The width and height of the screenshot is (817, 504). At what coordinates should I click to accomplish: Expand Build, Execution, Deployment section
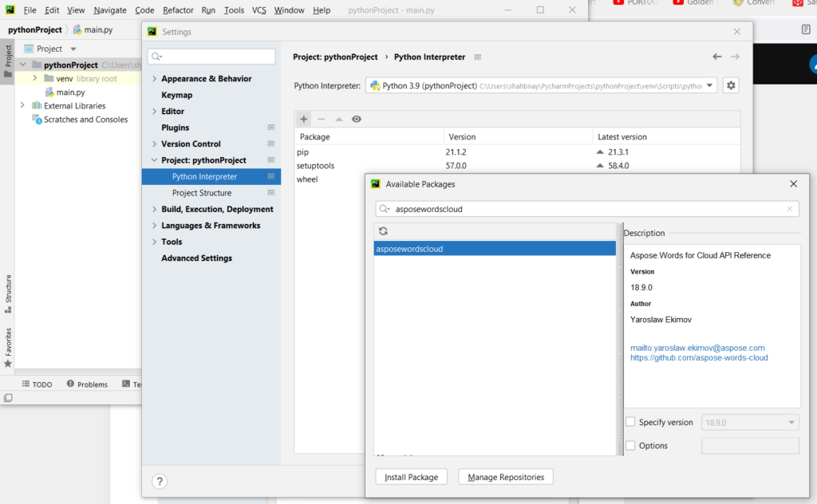(x=154, y=209)
